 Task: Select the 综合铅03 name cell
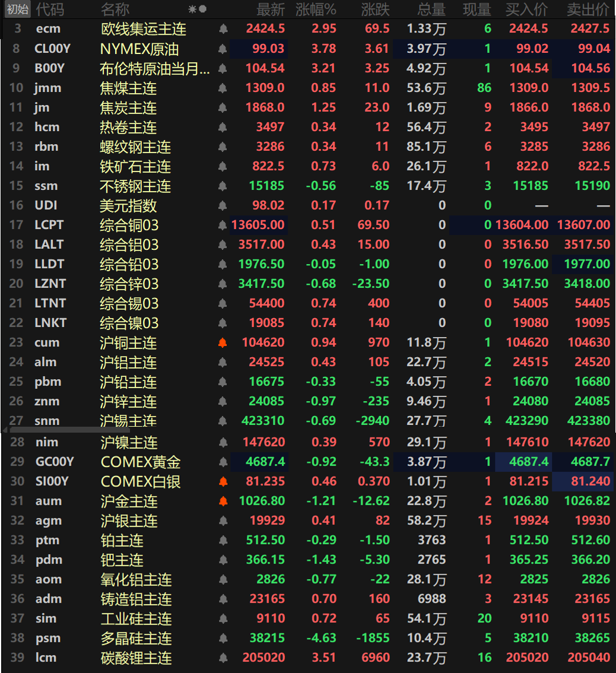click(129, 265)
